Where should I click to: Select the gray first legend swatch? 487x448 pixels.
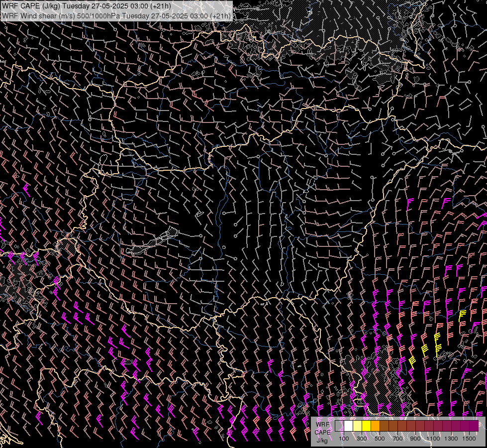[x=339, y=426]
